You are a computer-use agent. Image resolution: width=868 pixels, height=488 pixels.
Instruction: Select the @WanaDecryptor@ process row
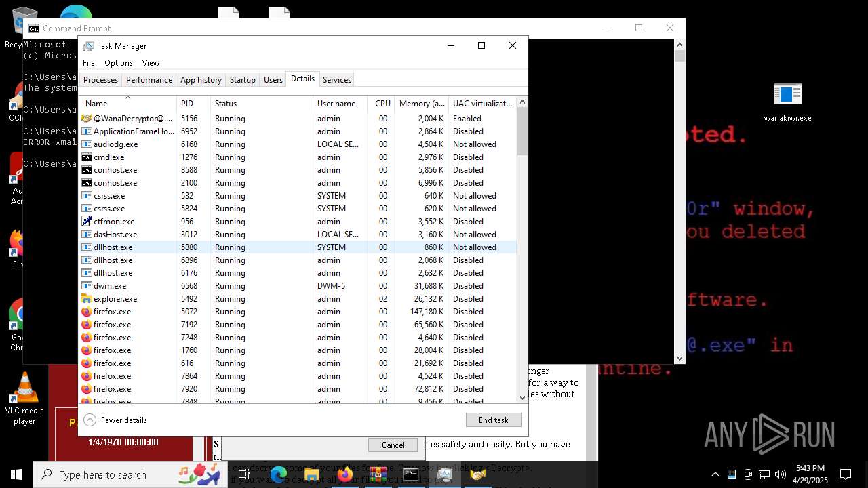(298, 119)
